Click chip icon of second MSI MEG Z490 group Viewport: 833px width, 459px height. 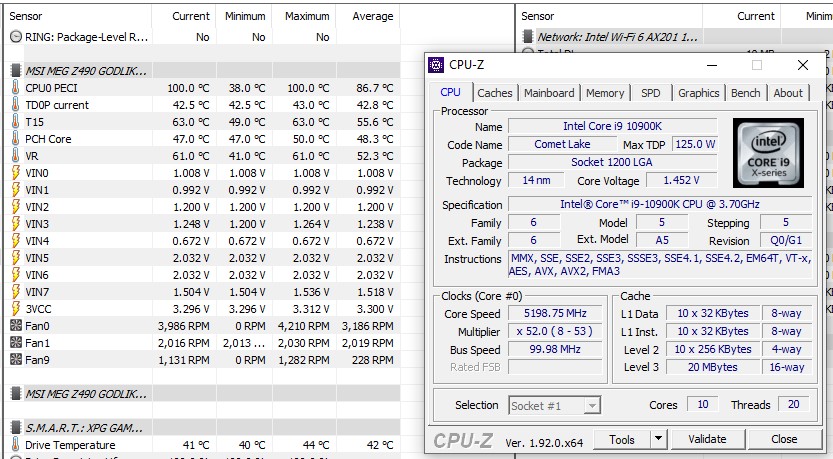[x=16, y=394]
